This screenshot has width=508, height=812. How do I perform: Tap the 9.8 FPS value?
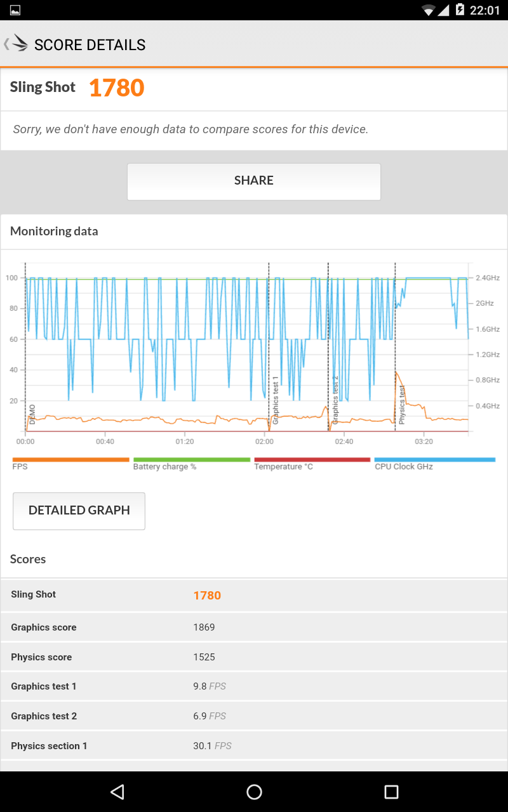210,686
